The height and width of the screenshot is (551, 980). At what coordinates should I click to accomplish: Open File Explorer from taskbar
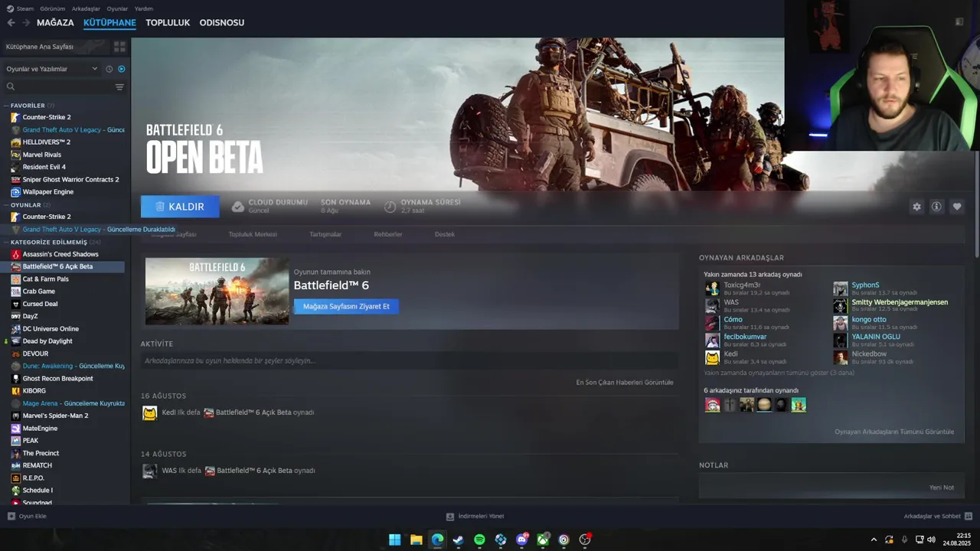click(416, 540)
